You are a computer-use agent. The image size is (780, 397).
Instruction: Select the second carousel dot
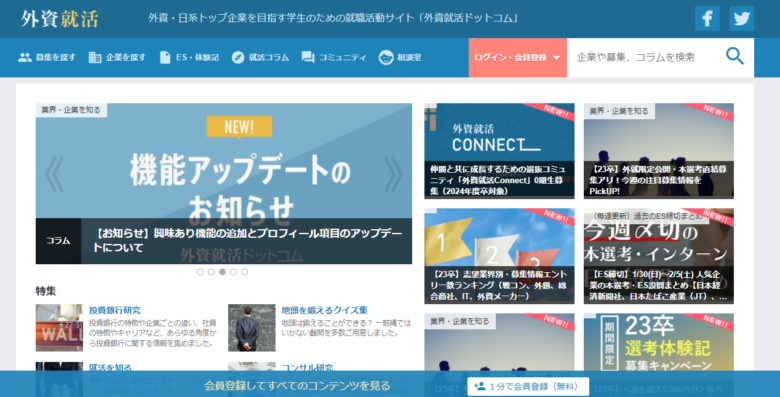click(x=211, y=272)
